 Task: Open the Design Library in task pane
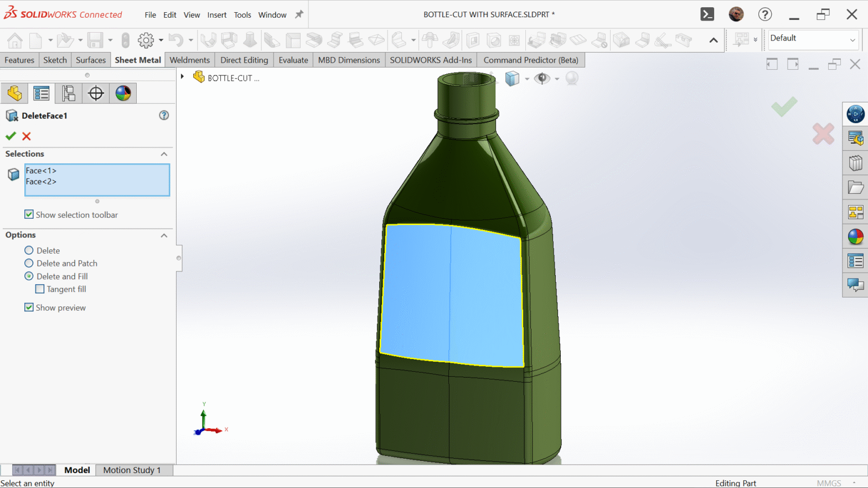coord(855,163)
